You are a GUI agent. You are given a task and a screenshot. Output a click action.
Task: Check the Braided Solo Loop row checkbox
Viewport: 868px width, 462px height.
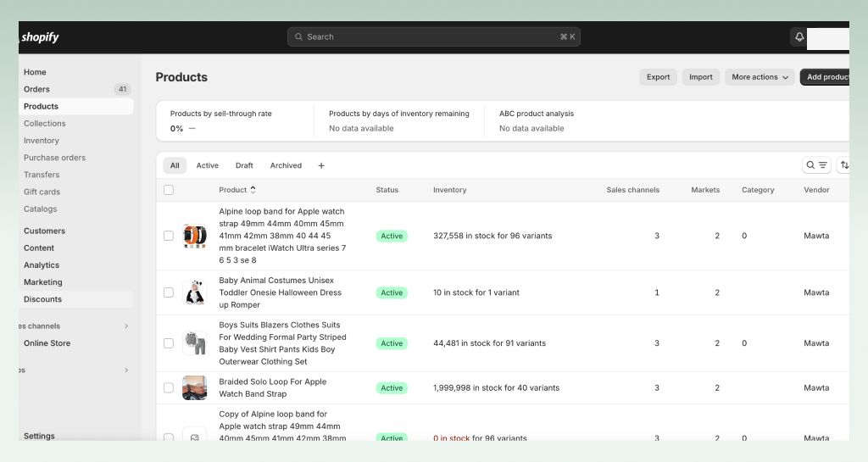169,388
